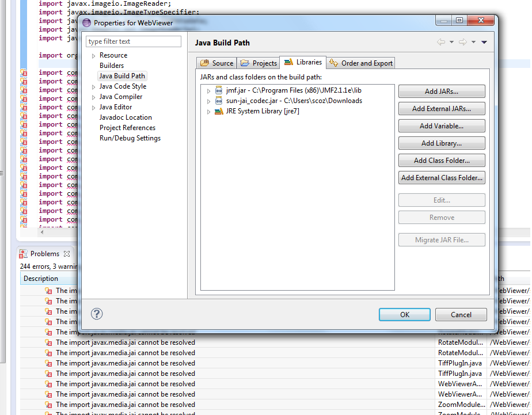Expand the Java Code Style category
This screenshot has width=532, height=415.
click(x=94, y=86)
